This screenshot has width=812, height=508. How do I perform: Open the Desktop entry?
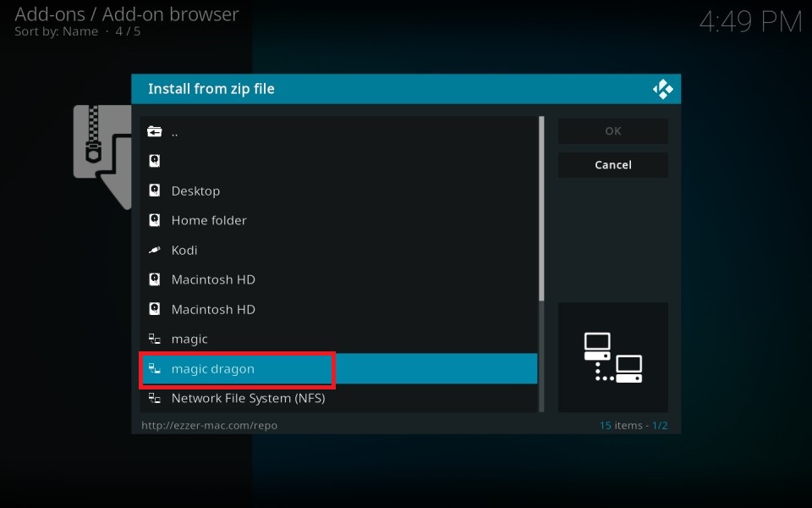(338, 190)
